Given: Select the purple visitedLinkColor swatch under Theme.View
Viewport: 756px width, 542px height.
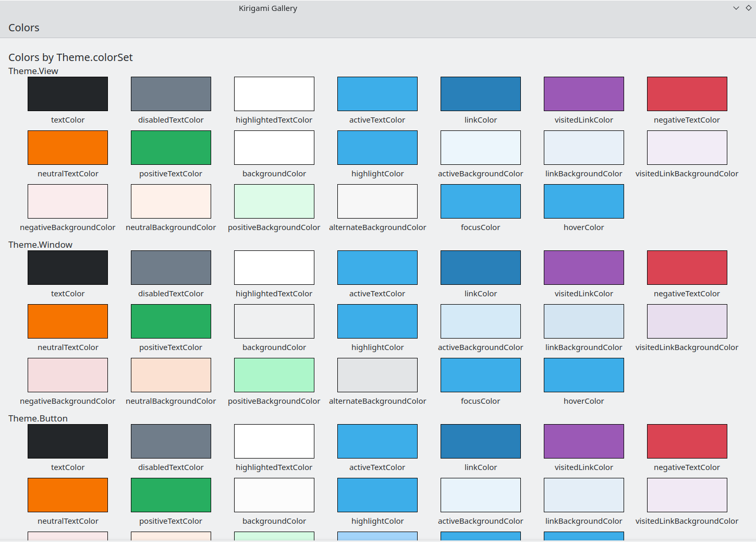Looking at the screenshot, I should point(583,94).
